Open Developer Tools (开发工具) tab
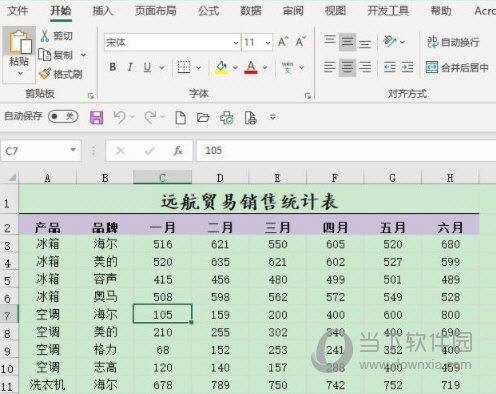Screen dimensions: 496x394 point(388,11)
